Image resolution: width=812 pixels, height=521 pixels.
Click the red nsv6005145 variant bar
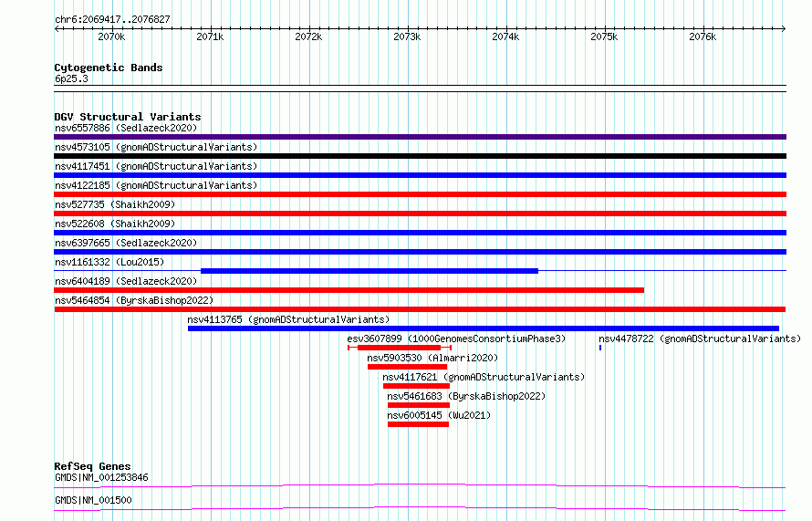pyautogui.click(x=418, y=424)
